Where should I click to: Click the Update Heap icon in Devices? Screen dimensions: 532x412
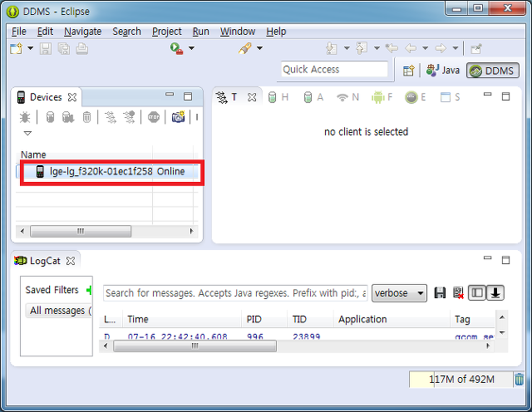coord(50,117)
